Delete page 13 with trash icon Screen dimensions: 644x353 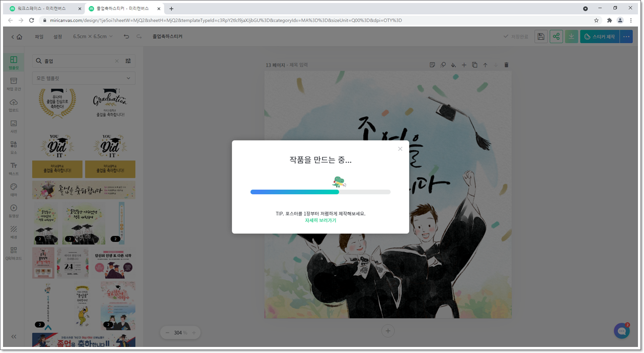point(506,65)
